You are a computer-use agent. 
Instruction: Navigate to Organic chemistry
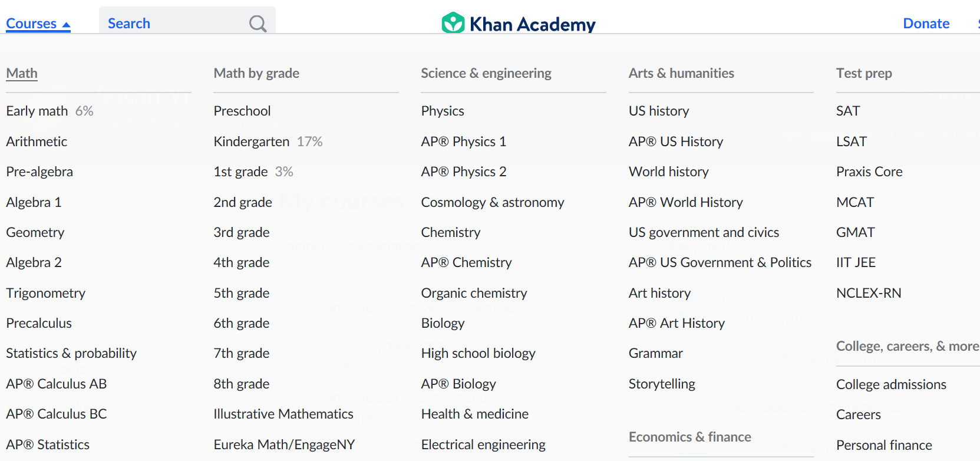click(x=474, y=293)
